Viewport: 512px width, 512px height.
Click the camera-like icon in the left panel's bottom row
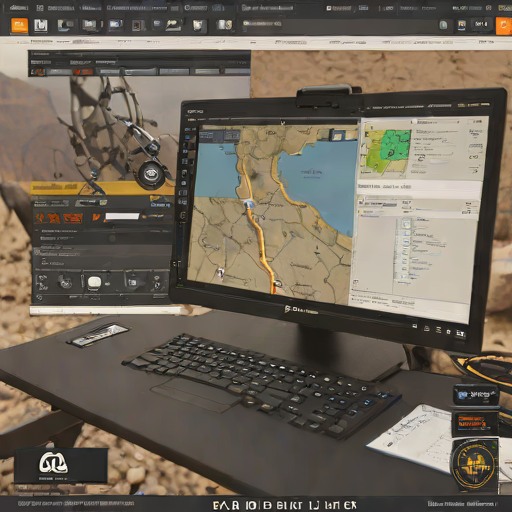(133, 282)
